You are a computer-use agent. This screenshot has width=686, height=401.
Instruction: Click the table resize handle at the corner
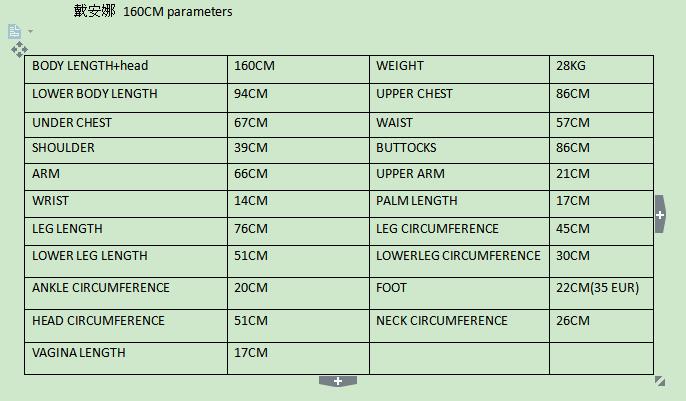point(660,381)
